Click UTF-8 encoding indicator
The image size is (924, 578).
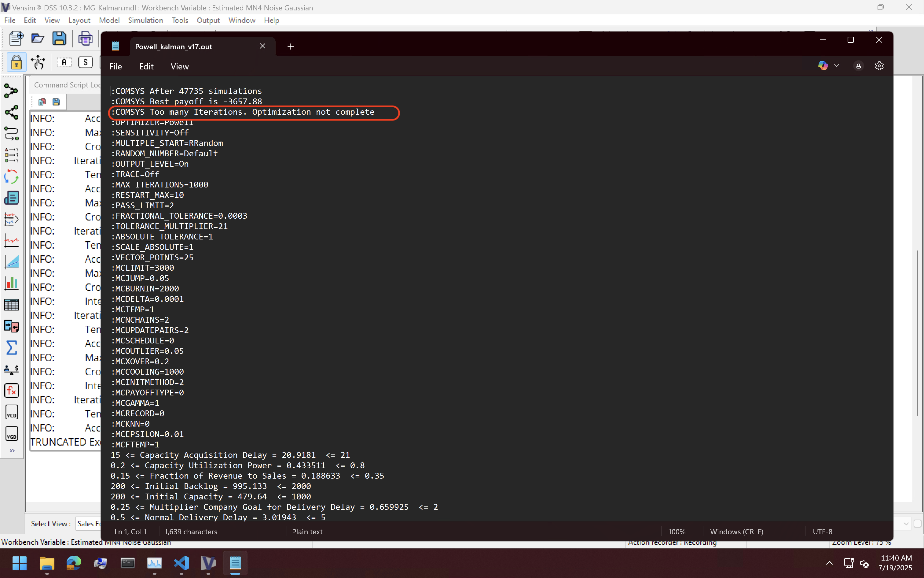[x=823, y=532]
